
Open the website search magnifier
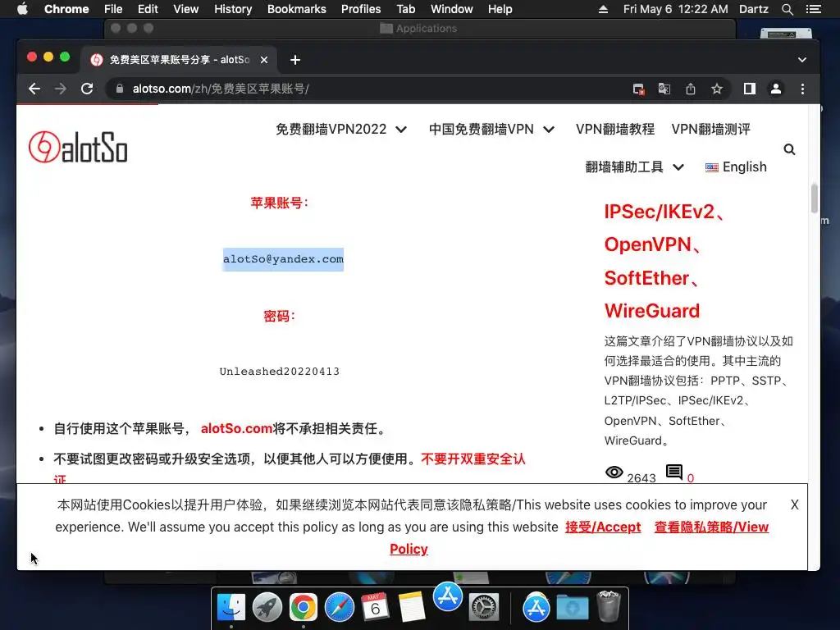click(x=789, y=149)
